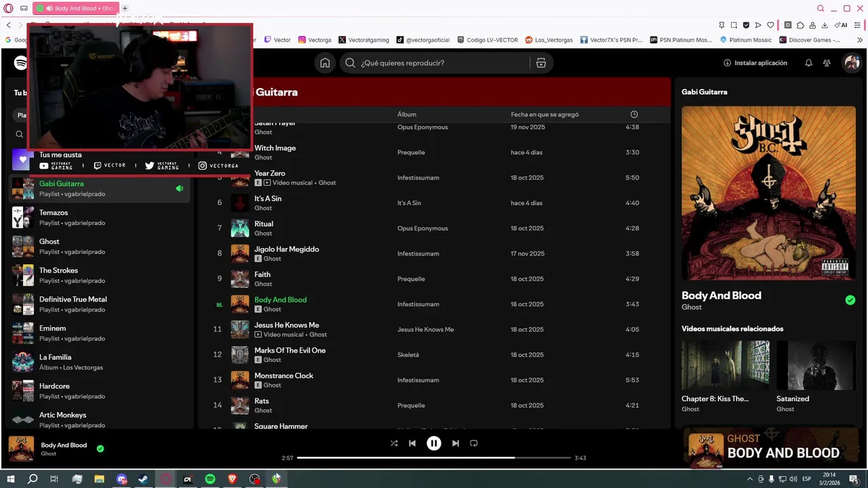Add page to bookmarks heart icon
Screen dimensions: 868x488
tap(771, 25)
